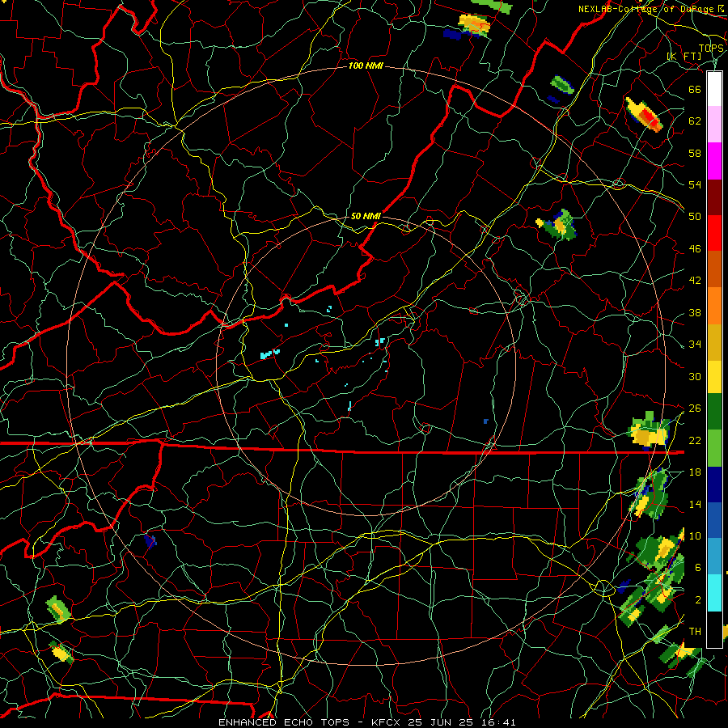Click the elongated cyan echo inside 50 NMI ring
This screenshot has width=728, height=728.
point(269,354)
